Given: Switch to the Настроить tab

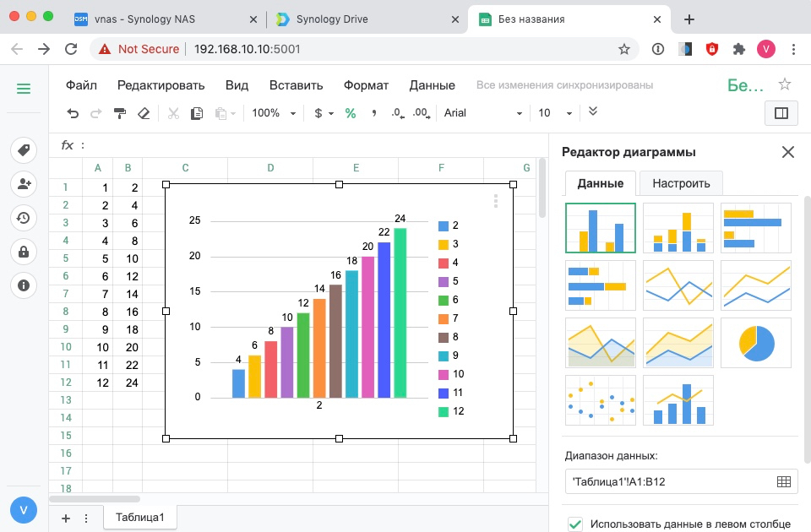Looking at the screenshot, I should 681,183.
